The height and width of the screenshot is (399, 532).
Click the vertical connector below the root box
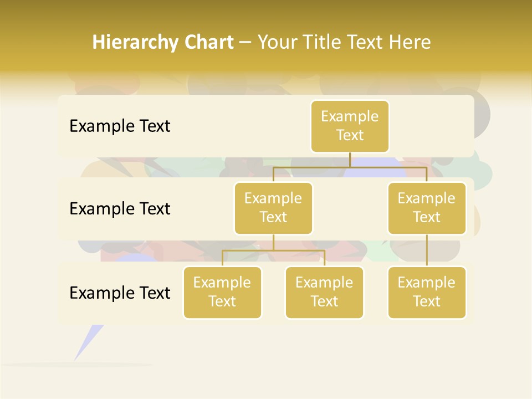[x=350, y=160]
